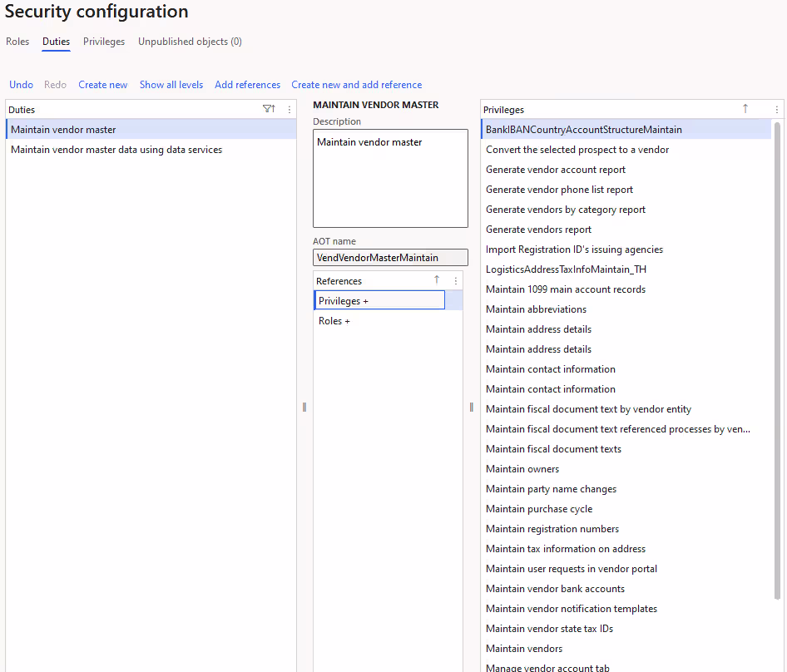Image resolution: width=787 pixels, height=672 pixels.
Task: Select Maintain vendor master data using data services
Action: (151, 150)
